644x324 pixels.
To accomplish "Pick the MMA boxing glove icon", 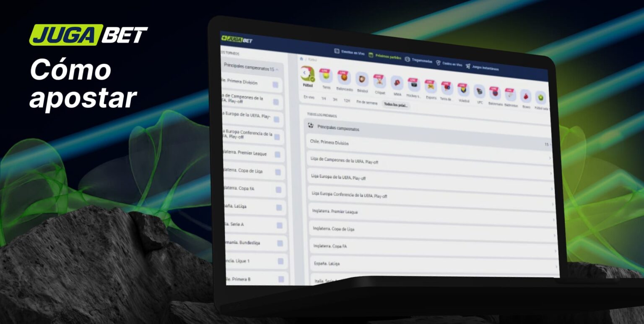I will (397, 83).
